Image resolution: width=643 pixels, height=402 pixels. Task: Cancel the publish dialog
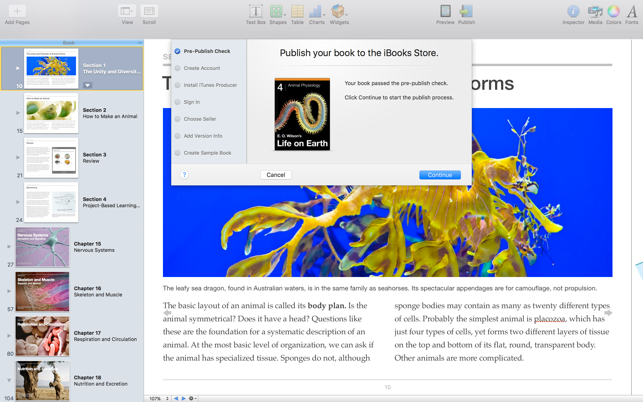275,175
